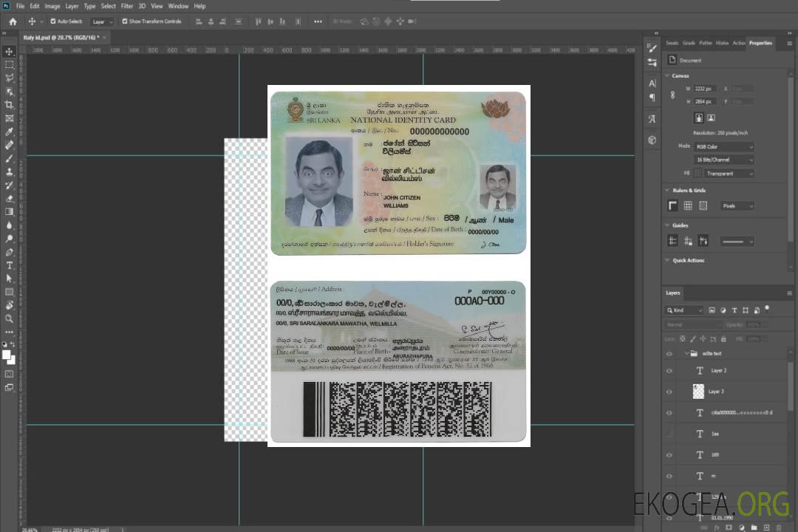Select the Rectangle shape tool
This screenshot has width=798, height=532.
point(9,292)
